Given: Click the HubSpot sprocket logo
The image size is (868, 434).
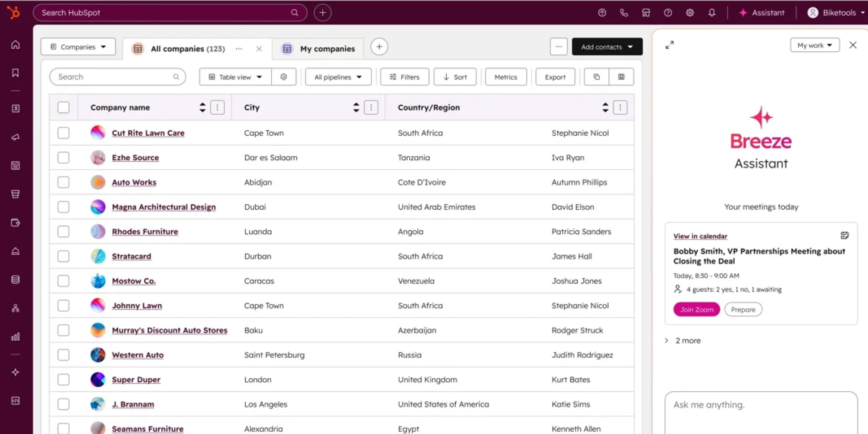Looking at the screenshot, I should 14,13.
